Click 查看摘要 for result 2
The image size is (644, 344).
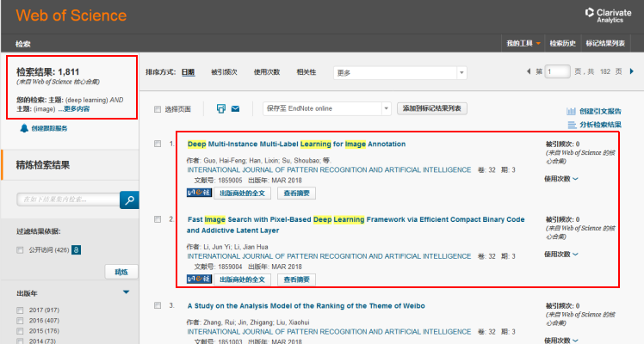tap(296, 279)
